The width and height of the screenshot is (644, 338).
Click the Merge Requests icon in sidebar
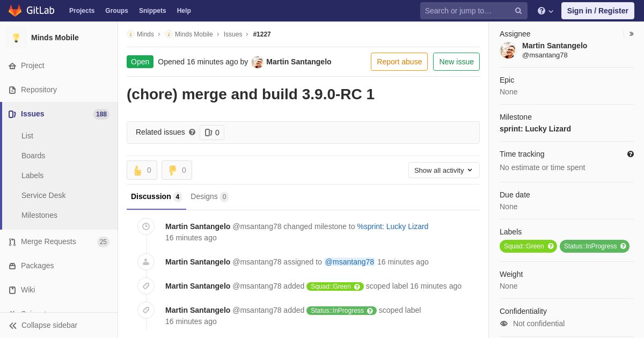(12, 242)
